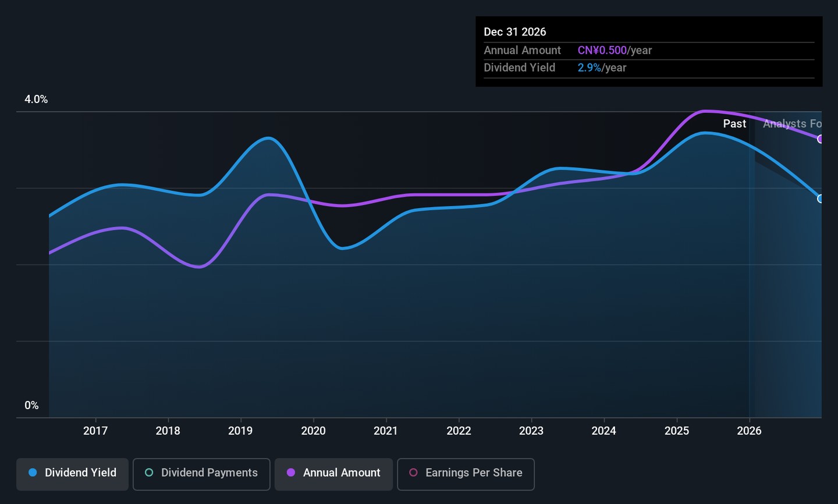Click the Analysts Forecasts region label

click(792, 123)
